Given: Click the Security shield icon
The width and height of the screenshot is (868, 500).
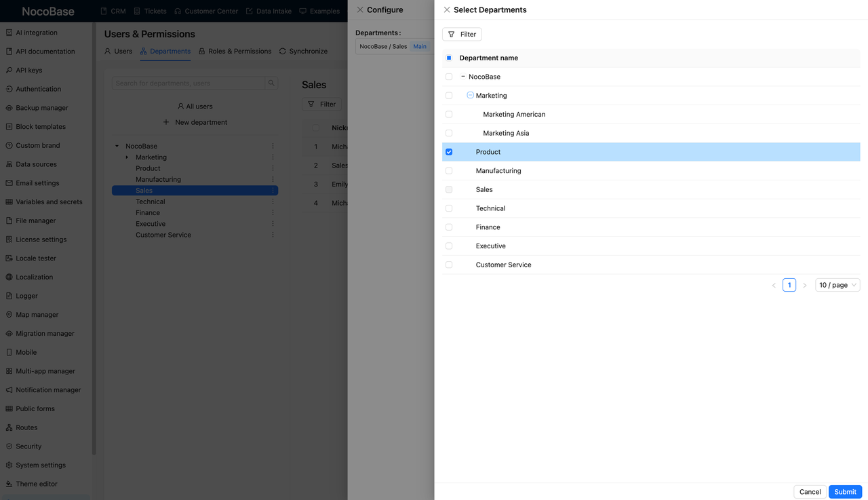Looking at the screenshot, I should tap(9, 446).
